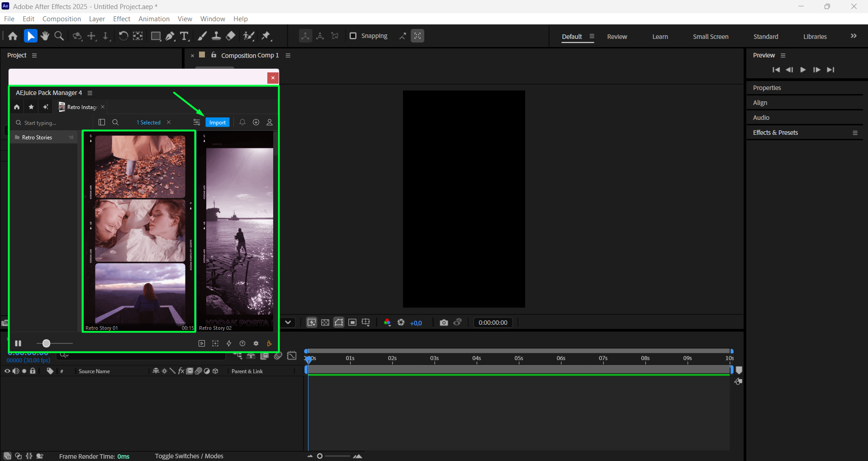Viewport: 868px width, 461px height.
Task: Select the Brush tool
Action: 202,36
